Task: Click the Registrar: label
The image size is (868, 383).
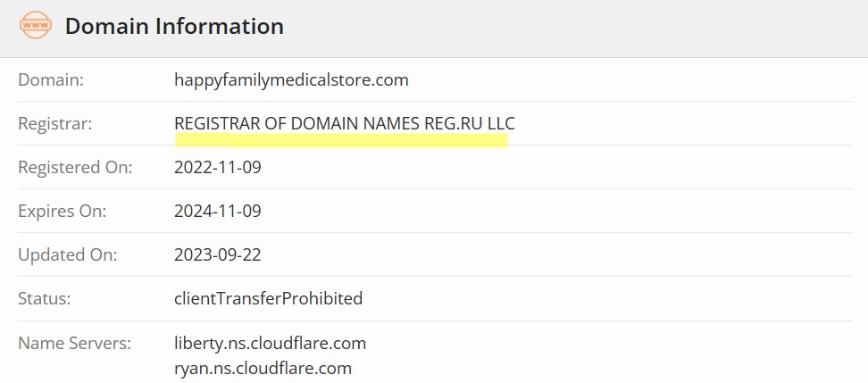Action: pos(55,123)
